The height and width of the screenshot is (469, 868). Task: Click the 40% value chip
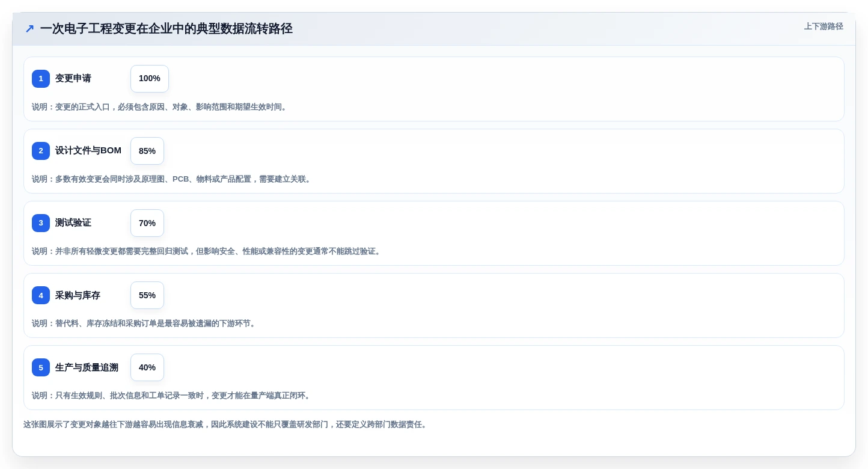tap(147, 367)
